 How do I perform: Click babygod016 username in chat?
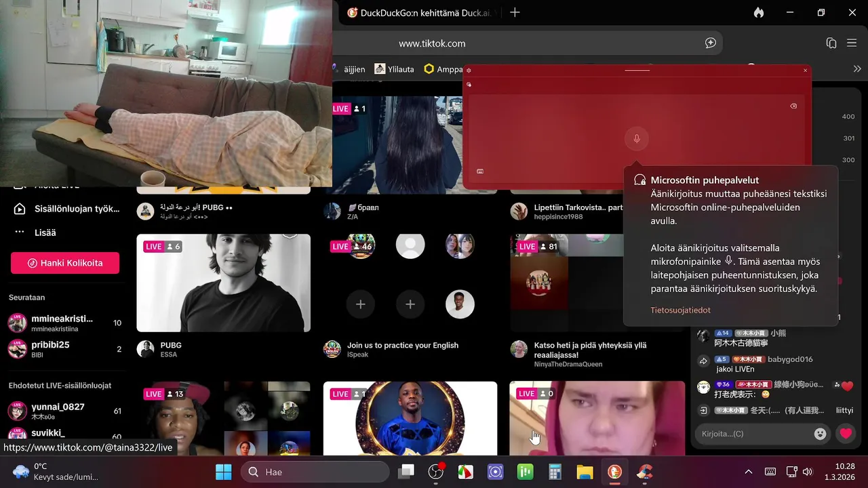790,359
